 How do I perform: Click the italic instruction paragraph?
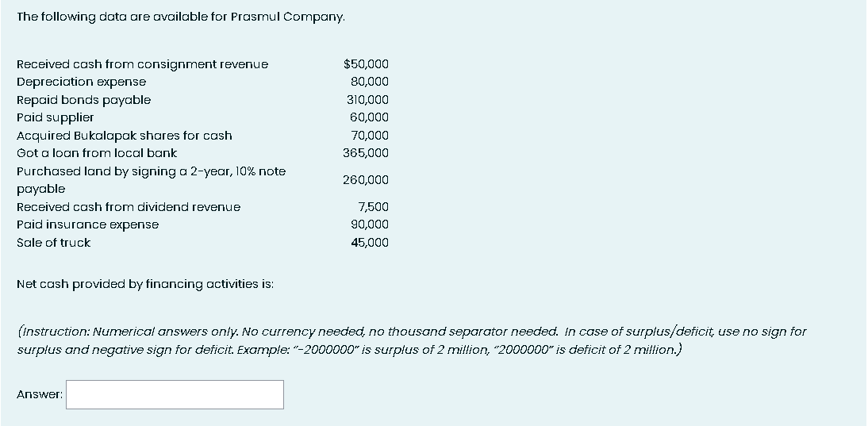click(412, 341)
